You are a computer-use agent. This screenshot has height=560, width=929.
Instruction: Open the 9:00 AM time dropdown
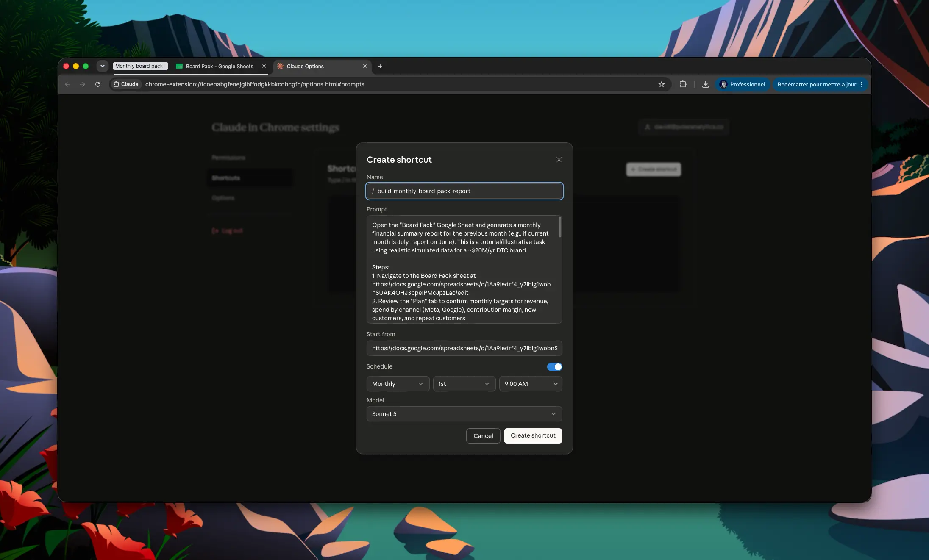(531, 384)
